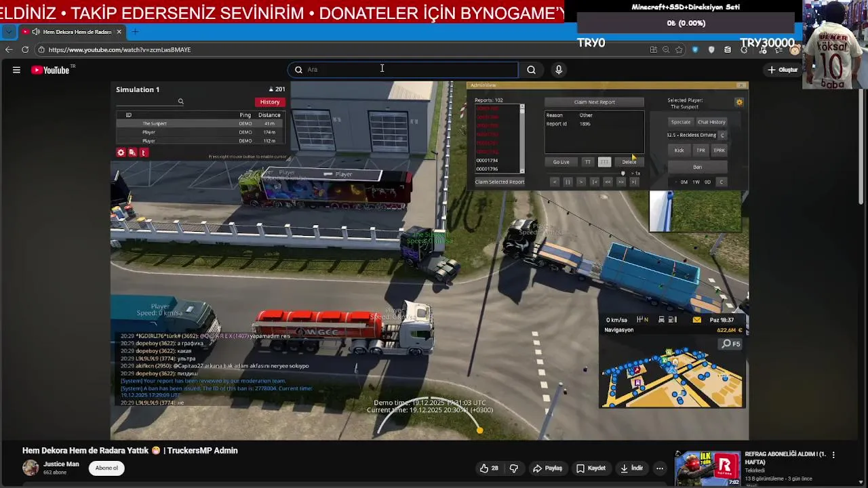
Task: Dislike the video with the thumbs-down button
Action: pos(514,468)
